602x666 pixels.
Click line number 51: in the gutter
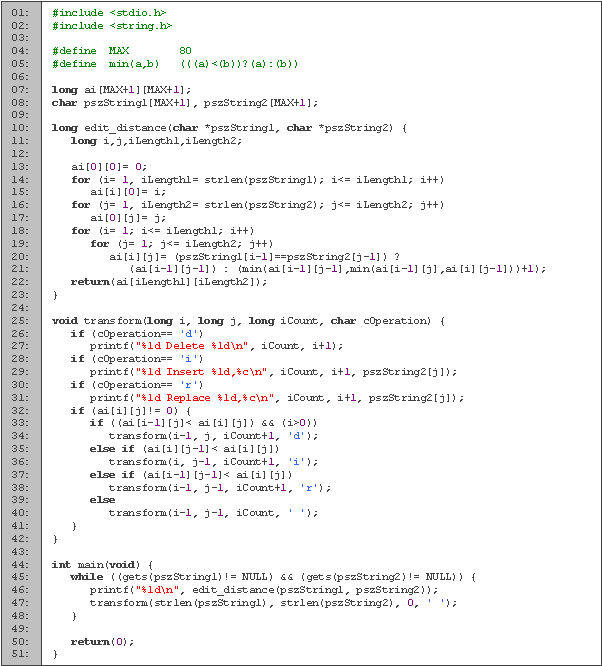(x=20, y=654)
